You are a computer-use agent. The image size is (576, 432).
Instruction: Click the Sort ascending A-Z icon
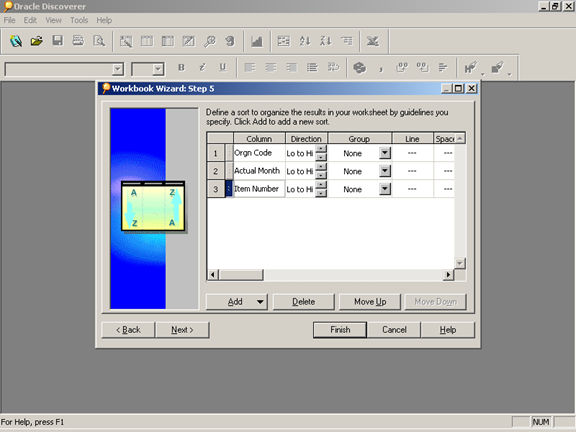tap(305, 41)
